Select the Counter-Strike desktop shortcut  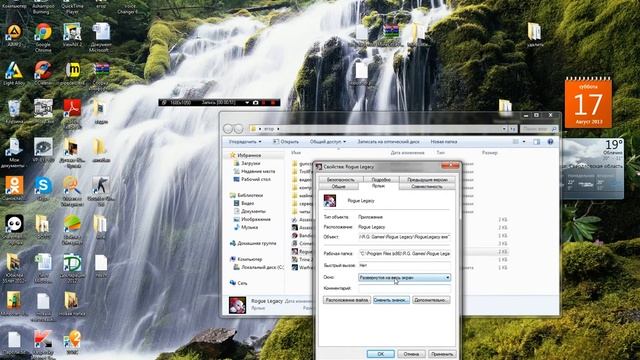point(101,190)
